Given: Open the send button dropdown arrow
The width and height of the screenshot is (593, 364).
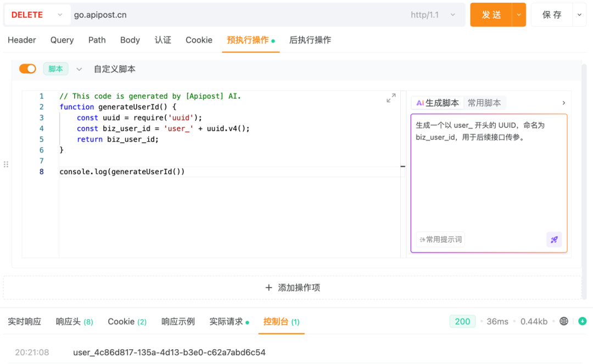Looking at the screenshot, I should pos(519,15).
